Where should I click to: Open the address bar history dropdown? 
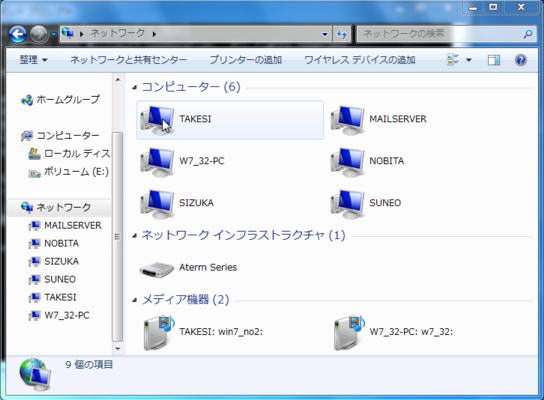[325, 34]
